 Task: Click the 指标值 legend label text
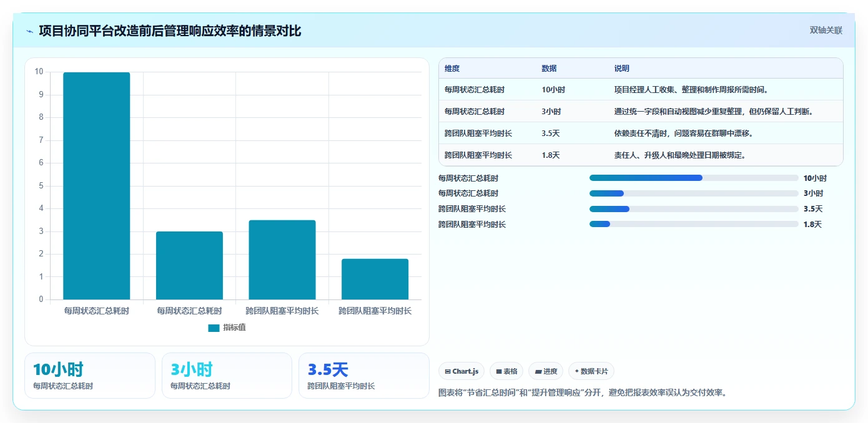[x=234, y=328]
